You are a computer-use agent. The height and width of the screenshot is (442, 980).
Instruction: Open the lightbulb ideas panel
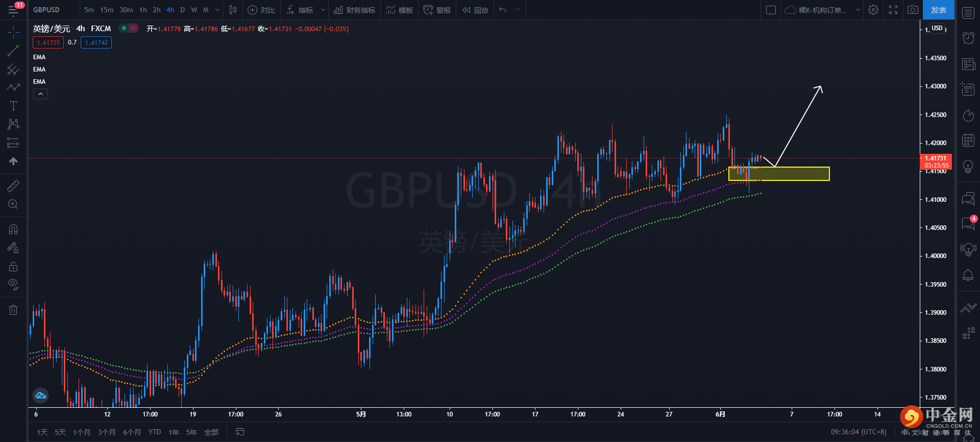click(968, 166)
